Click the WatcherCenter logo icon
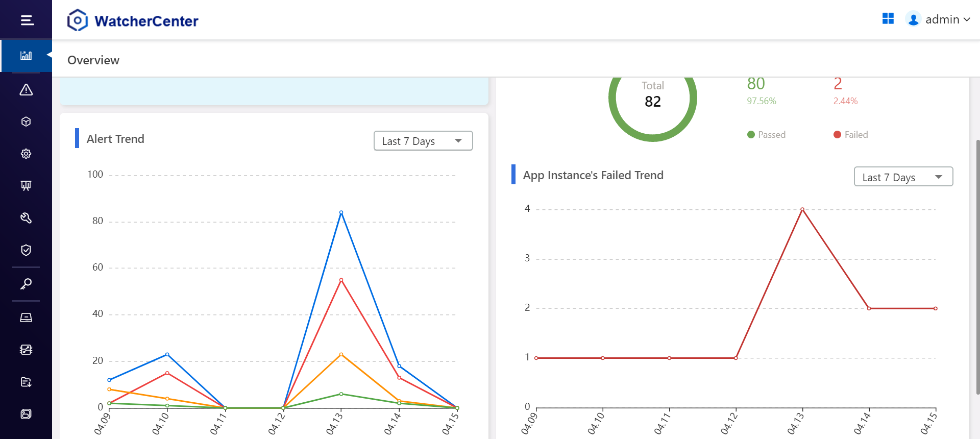This screenshot has width=980, height=439. coord(78,20)
